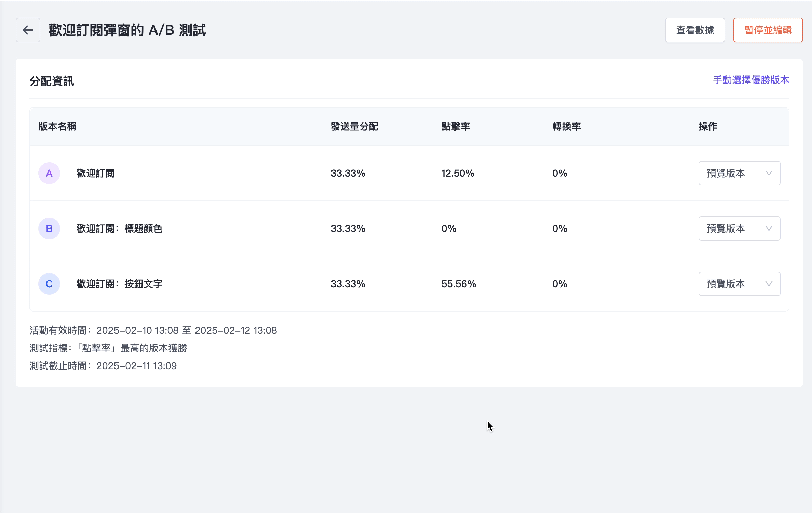
Task: Click chevron arrow in version A dropdown
Action: point(769,173)
